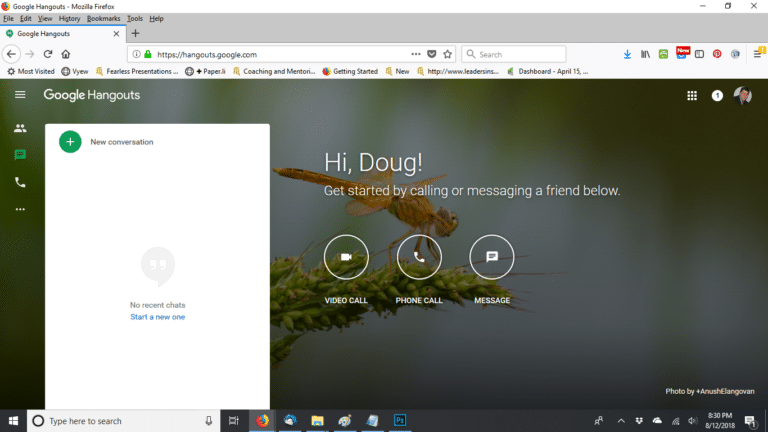This screenshot has height=432, width=768.
Task: Open the Most Visited bookmarks folder
Action: (31, 72)
